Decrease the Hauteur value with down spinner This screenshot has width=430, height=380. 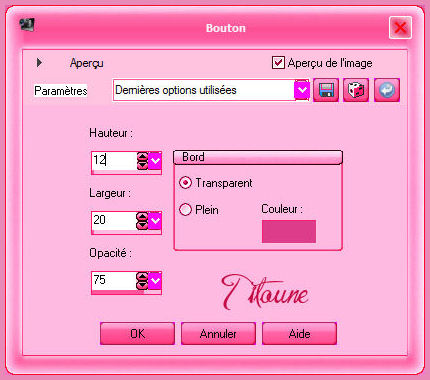[142, 165]
